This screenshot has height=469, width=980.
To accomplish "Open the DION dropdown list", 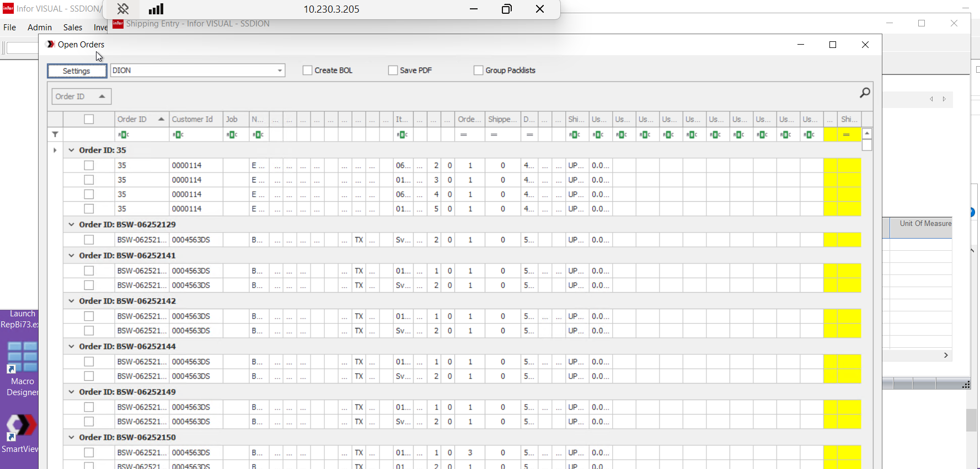I will [280, 71].
